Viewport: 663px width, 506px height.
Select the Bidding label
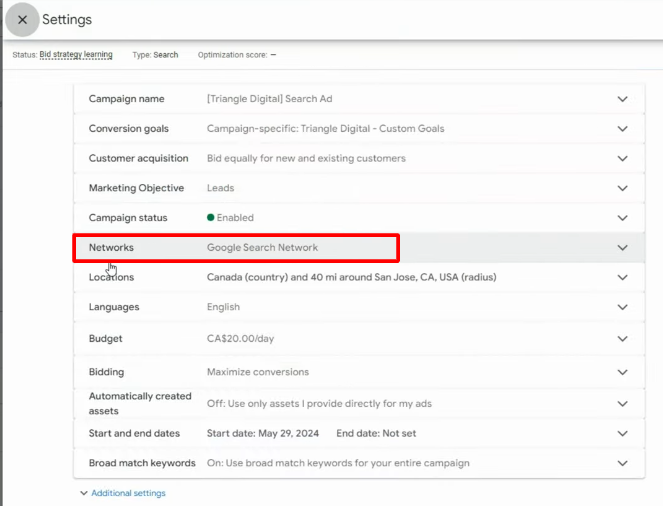click(x=106, y=372)
